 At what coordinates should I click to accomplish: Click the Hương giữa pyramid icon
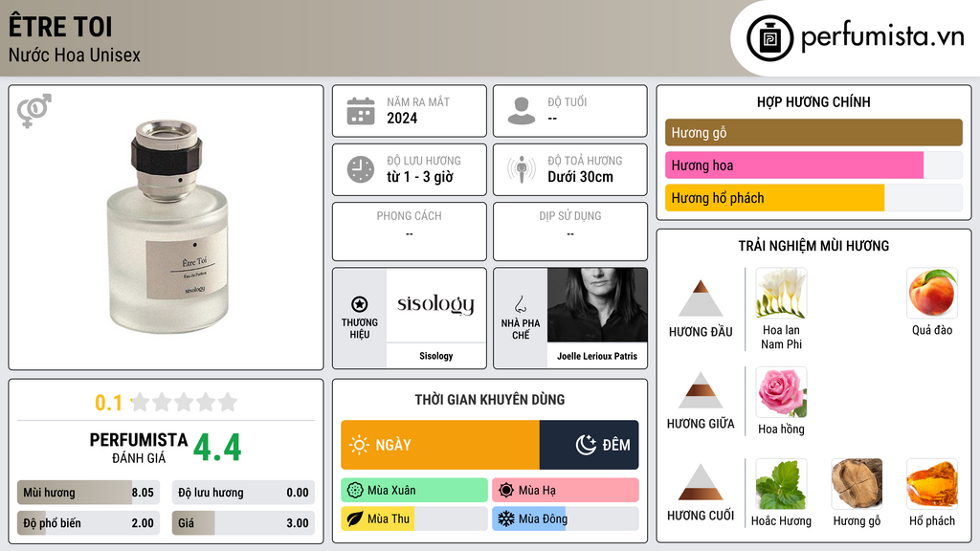701,390
